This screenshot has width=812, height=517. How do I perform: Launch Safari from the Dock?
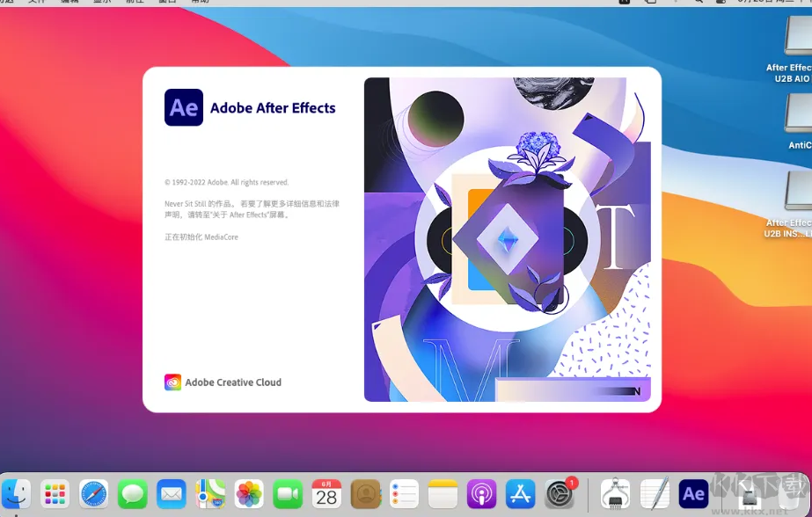[93, 493]
